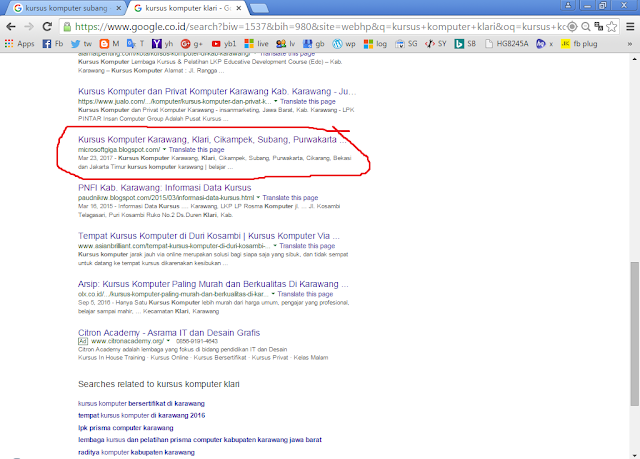Close the 'kursus komputer klari' tab
Image resolution: width=640 pixels, height=459 pixels.
(239, 8)
